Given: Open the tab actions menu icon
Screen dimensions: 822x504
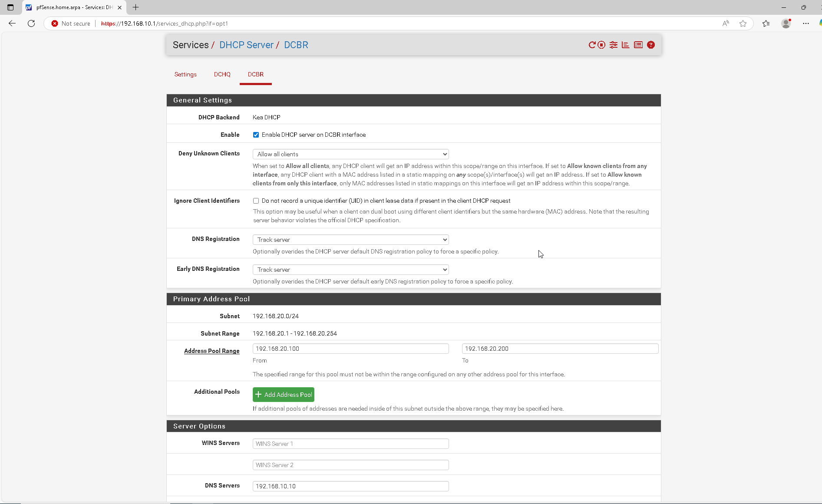Looking at the screenshot, I should click(10, 7).
